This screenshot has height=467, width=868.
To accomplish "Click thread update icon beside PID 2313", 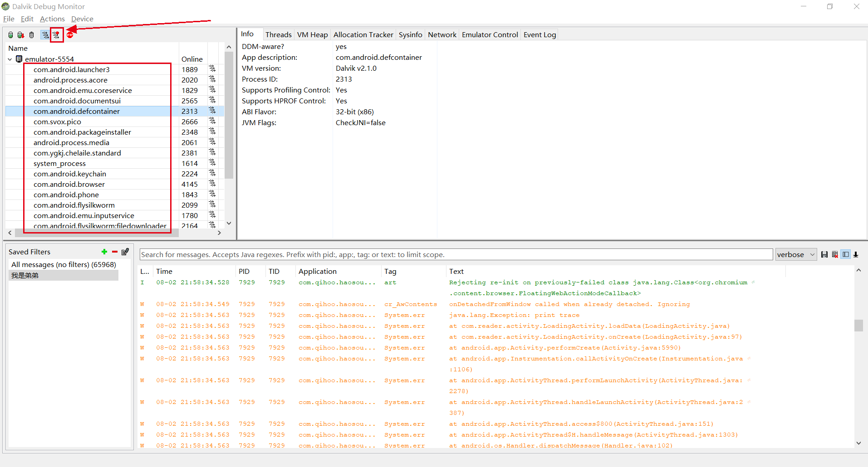I will 212,111.
